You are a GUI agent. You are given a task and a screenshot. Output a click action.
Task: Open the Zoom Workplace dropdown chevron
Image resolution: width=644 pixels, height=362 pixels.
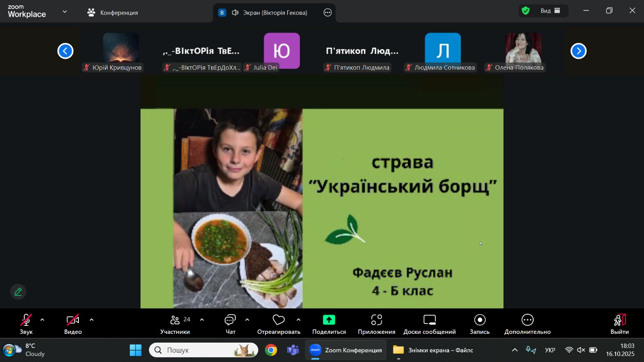(x=65, y=12)
